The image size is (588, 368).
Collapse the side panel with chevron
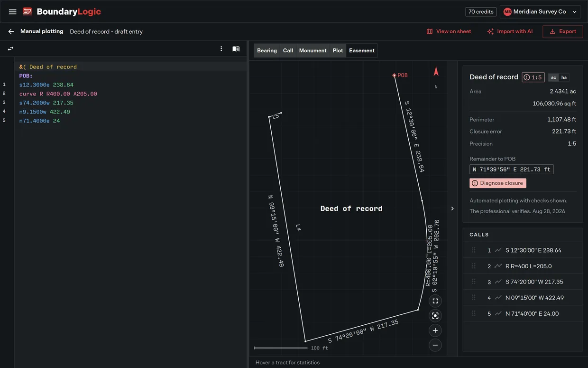[452, 208]
